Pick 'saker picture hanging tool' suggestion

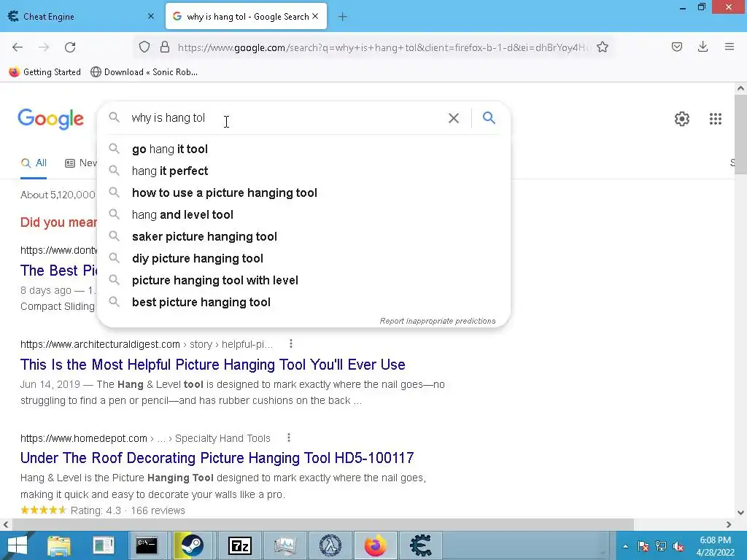pyautogui.click(x=304, y=237)
